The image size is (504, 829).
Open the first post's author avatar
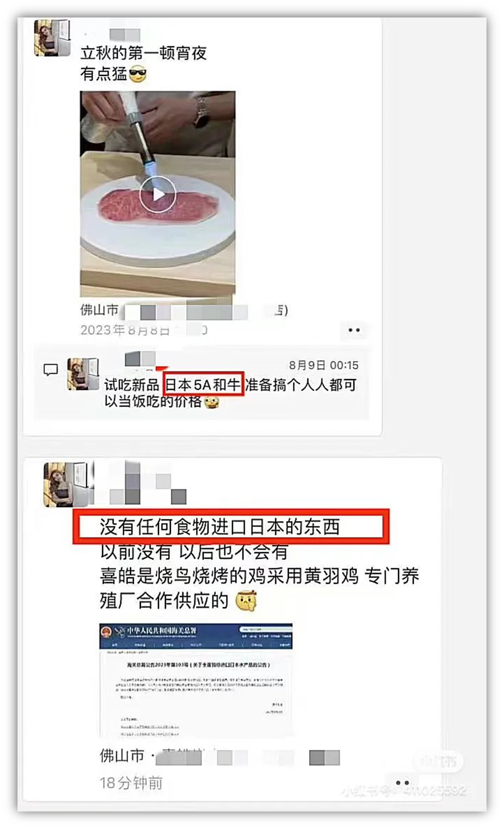point(52,38)
